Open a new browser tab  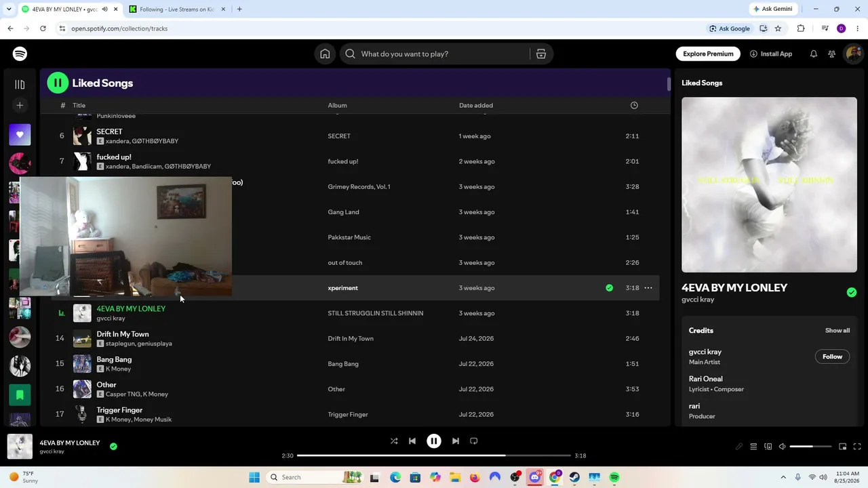click(x=239, y=9)
